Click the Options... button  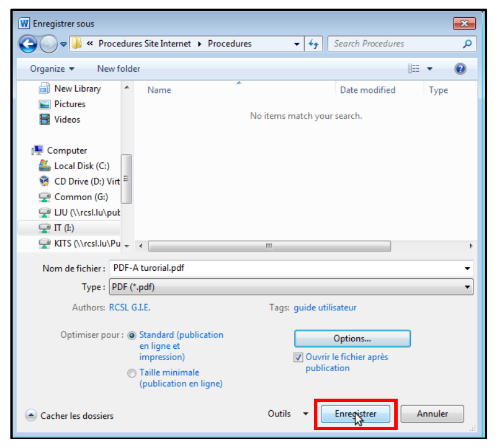[x=352, y=338]
